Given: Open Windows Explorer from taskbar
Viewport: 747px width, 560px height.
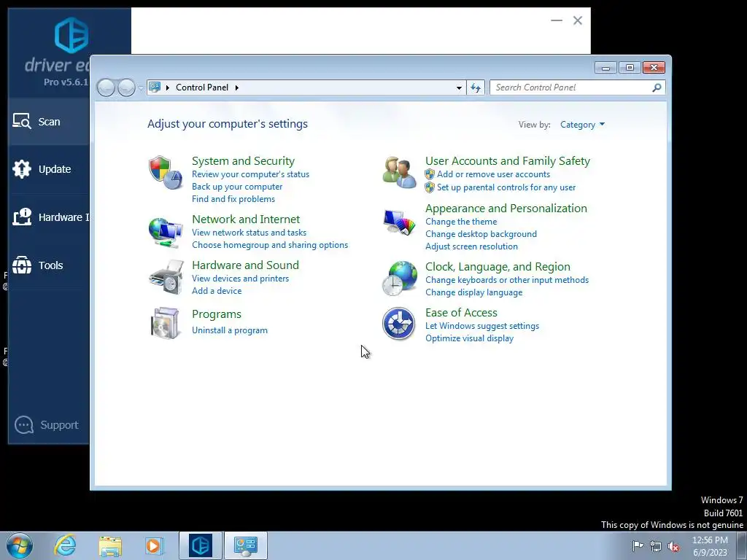Looking at the screenshot, I should (x=110, y=545).
